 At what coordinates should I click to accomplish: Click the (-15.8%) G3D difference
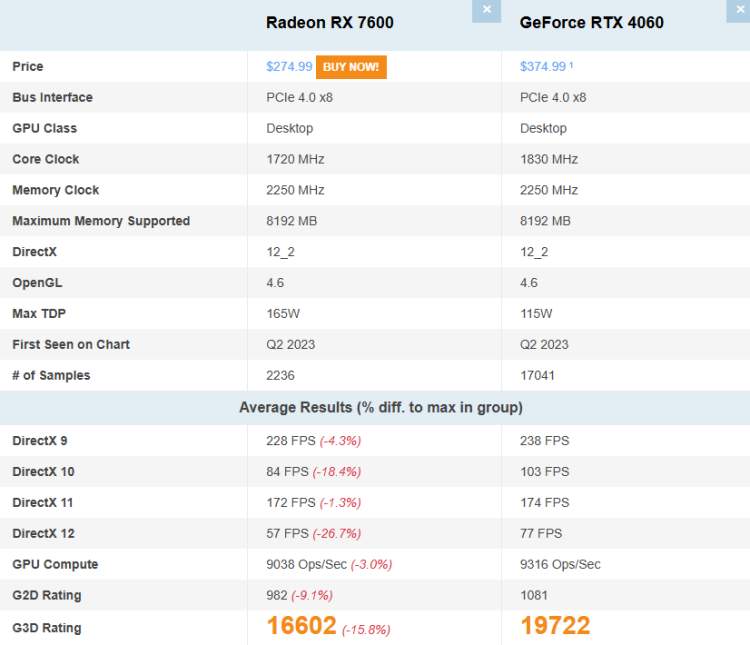pos(366,630)
